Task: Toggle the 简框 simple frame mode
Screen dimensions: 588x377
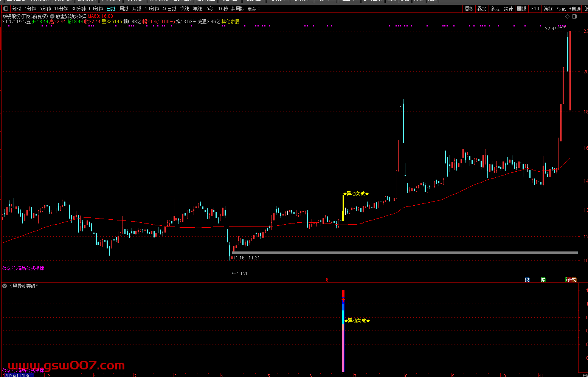Action: coord(548,9)
